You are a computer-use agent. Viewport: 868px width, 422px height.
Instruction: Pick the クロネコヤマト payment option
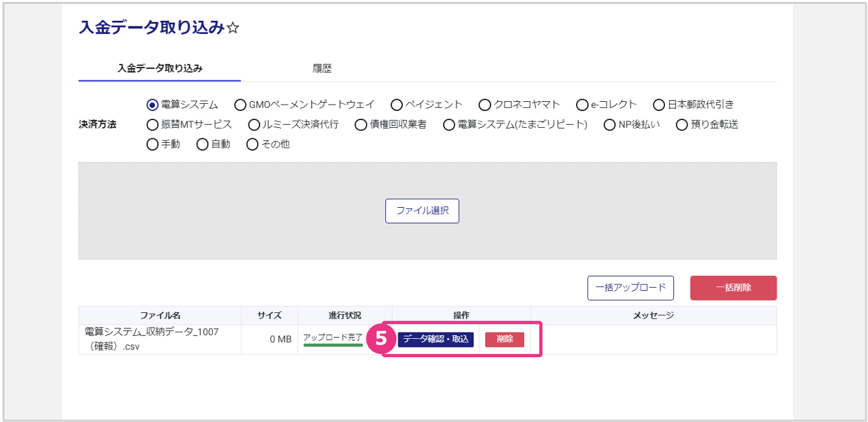click(x=485, y=105)
